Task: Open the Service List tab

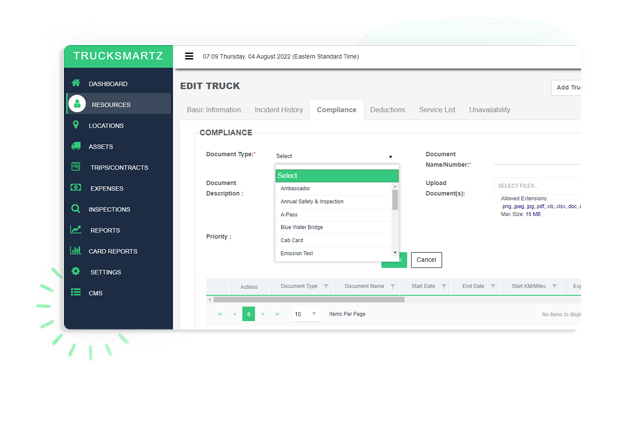Action: (437, 110)
